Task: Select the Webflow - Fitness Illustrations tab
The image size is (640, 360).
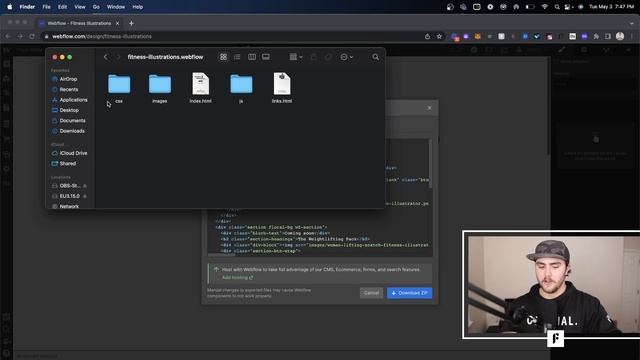Action: click(x=78, y=23)
